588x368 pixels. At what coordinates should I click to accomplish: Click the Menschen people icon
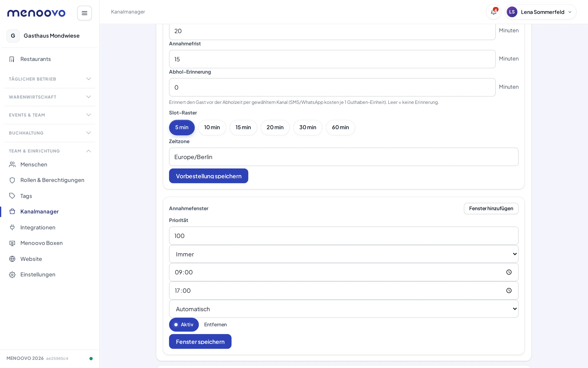click(12, 165)
